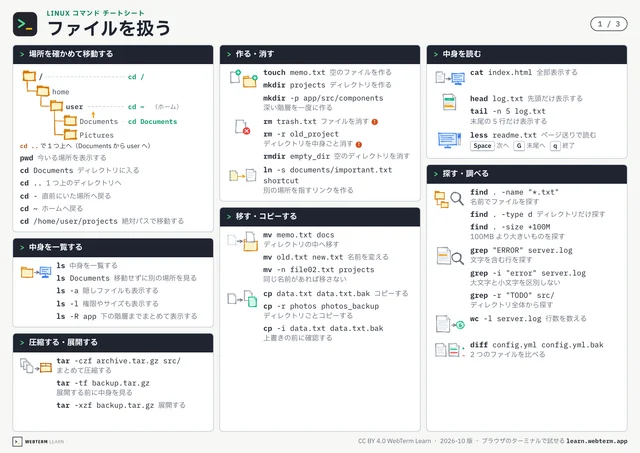Click the green 'cd Documents' label
Screen dimensions: 640x453
tap(152, 121)
